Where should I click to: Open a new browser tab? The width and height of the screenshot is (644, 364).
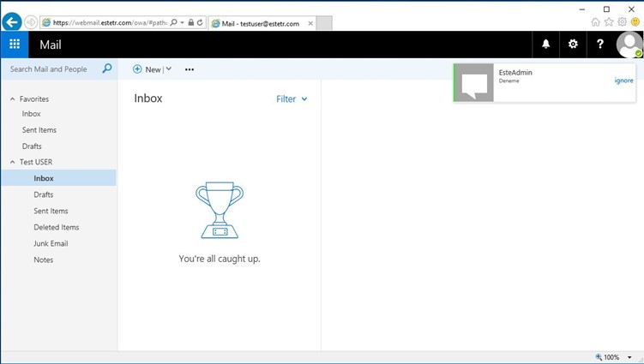(x=324, y=23)
